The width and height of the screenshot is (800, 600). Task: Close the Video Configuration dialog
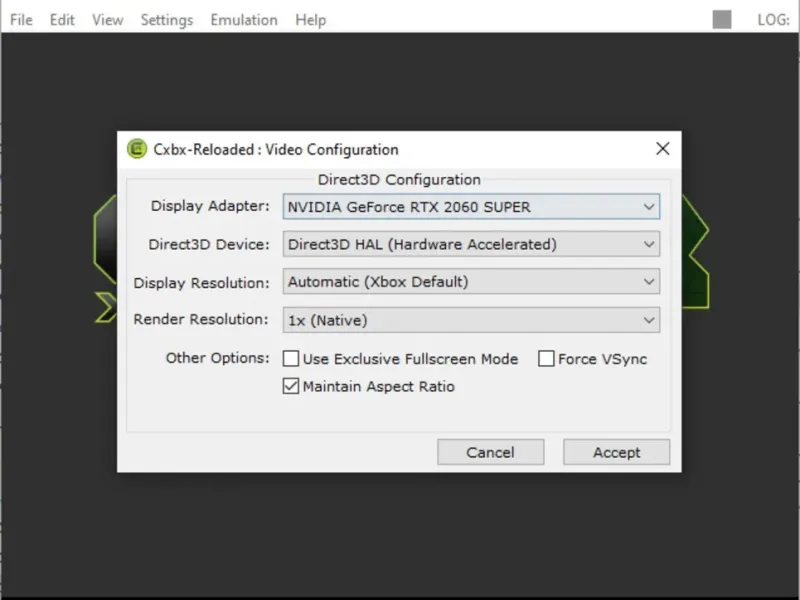663,148
